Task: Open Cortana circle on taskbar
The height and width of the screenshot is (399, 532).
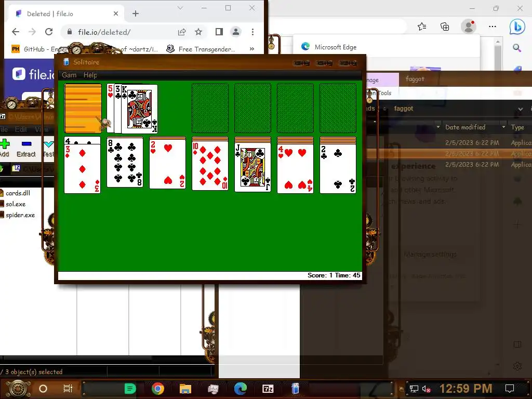Action: (x=43, y=389)
